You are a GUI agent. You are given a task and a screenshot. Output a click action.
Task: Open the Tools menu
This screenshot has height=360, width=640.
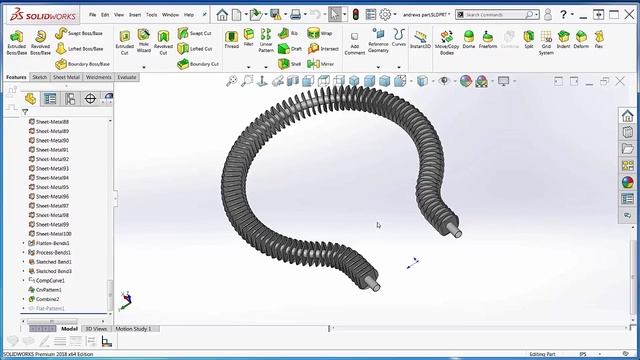(151, 15)
